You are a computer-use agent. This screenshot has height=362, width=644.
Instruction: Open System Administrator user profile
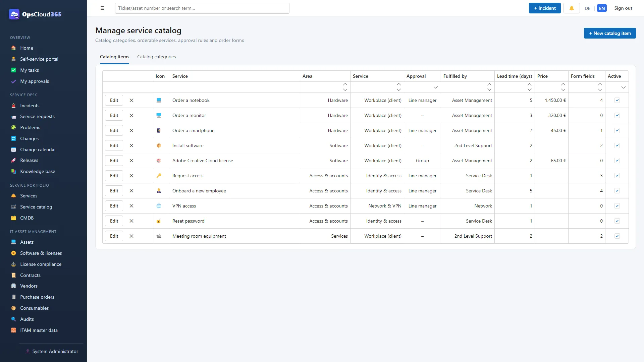(52, 351)
